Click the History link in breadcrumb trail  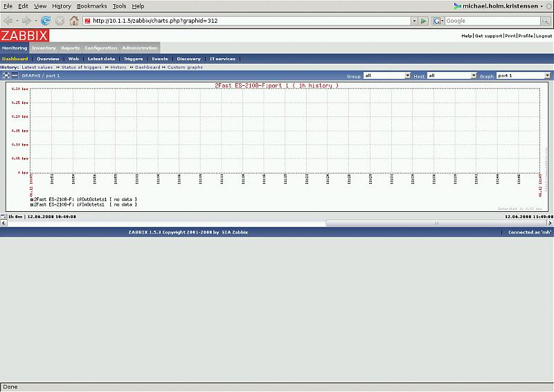click(x=118, y=67)
